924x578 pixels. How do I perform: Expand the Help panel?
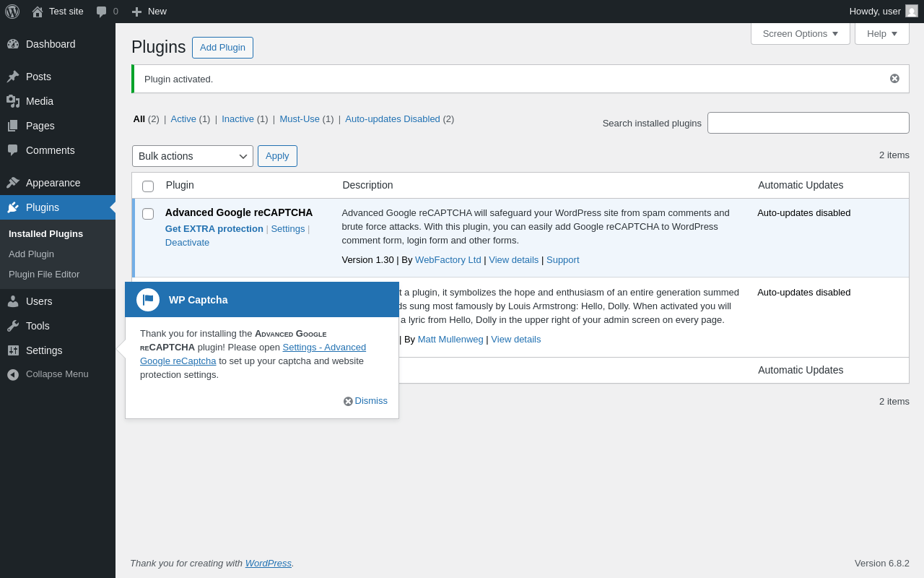tap(881, 33)
